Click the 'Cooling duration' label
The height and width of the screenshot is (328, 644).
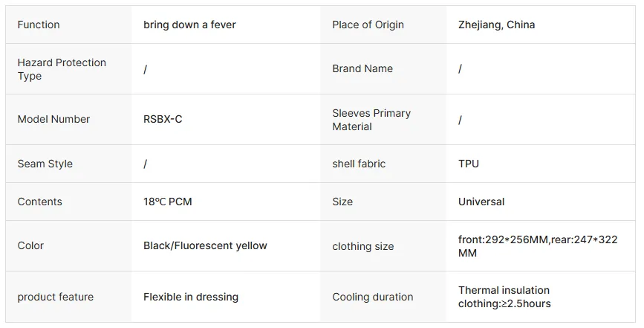pos(373,297)
